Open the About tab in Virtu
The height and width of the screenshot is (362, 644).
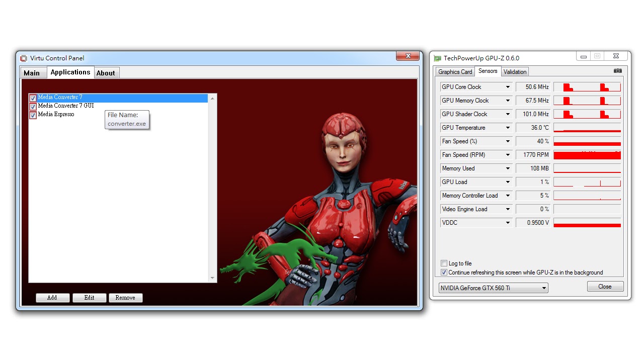[x=106, y=73]
